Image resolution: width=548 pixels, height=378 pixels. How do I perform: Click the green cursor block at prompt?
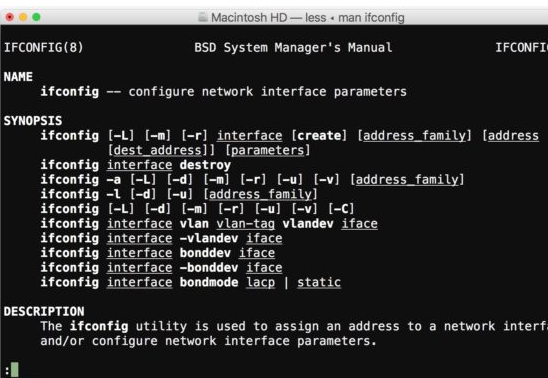point(14,369)
